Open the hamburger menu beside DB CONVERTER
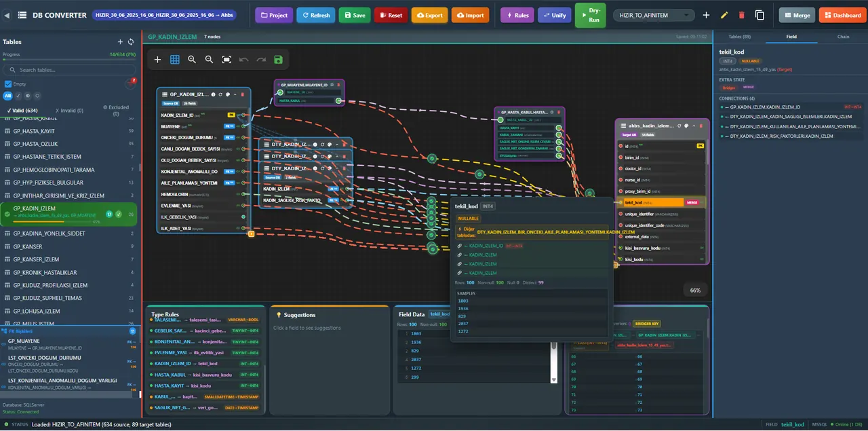Screen dimensions: 868x431 (x=22, y=15)
